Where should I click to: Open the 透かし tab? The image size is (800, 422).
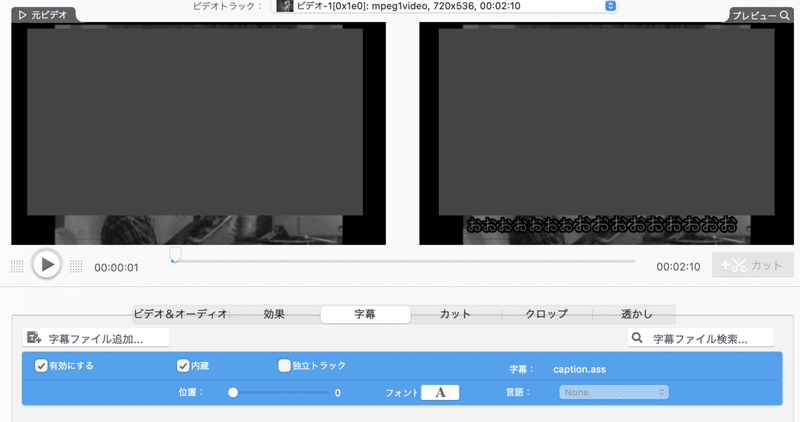[x=636, y=314]
